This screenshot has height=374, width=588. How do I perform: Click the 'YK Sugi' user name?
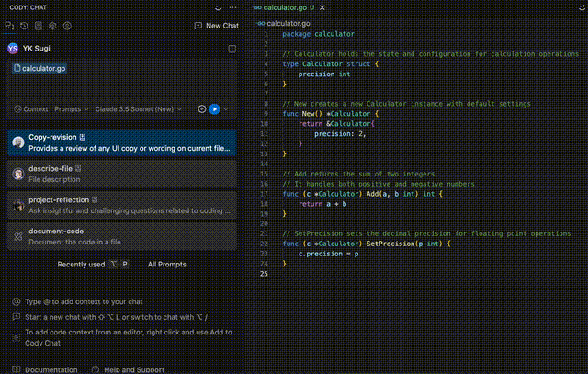pyautogui.click(x=37, y=49)
